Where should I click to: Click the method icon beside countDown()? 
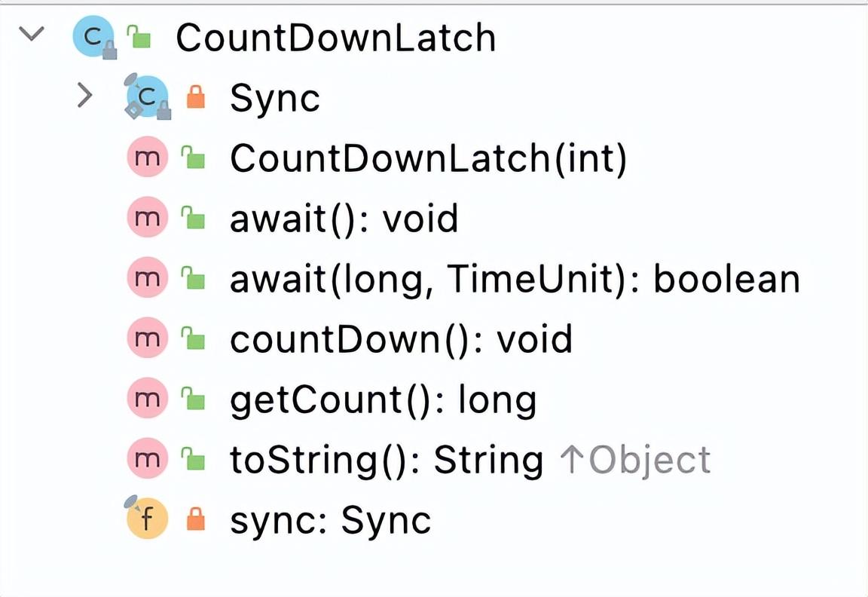(146, 339)
